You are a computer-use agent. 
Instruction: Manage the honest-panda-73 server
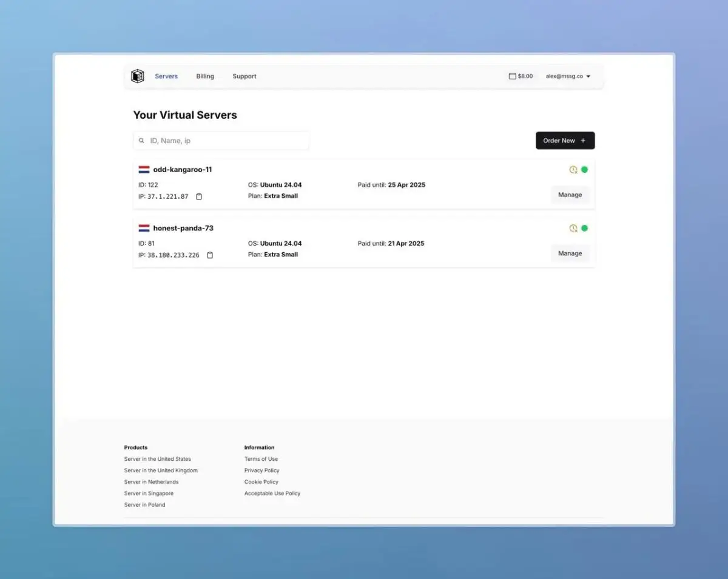570,253
